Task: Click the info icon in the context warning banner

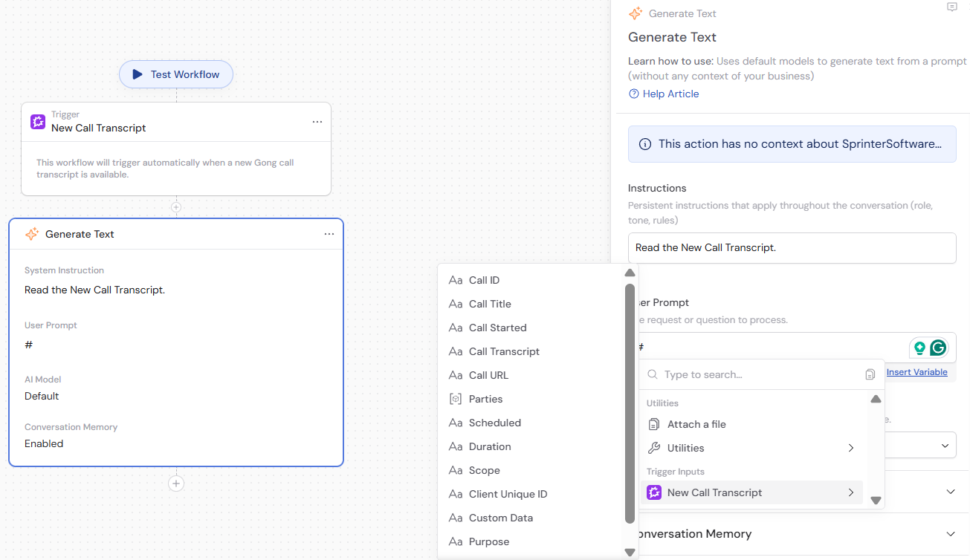Action: 644,145
